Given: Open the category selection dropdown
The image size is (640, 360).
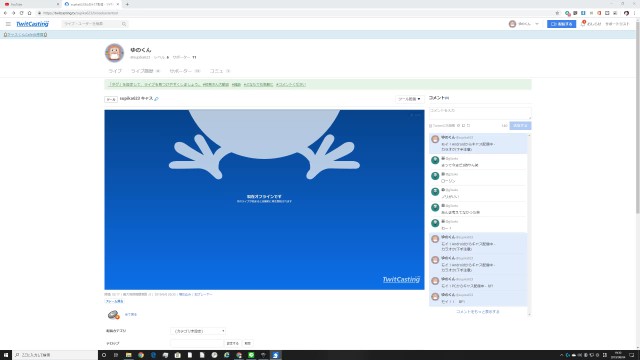Looking at the screenshot, I should (x=198, y=331).
